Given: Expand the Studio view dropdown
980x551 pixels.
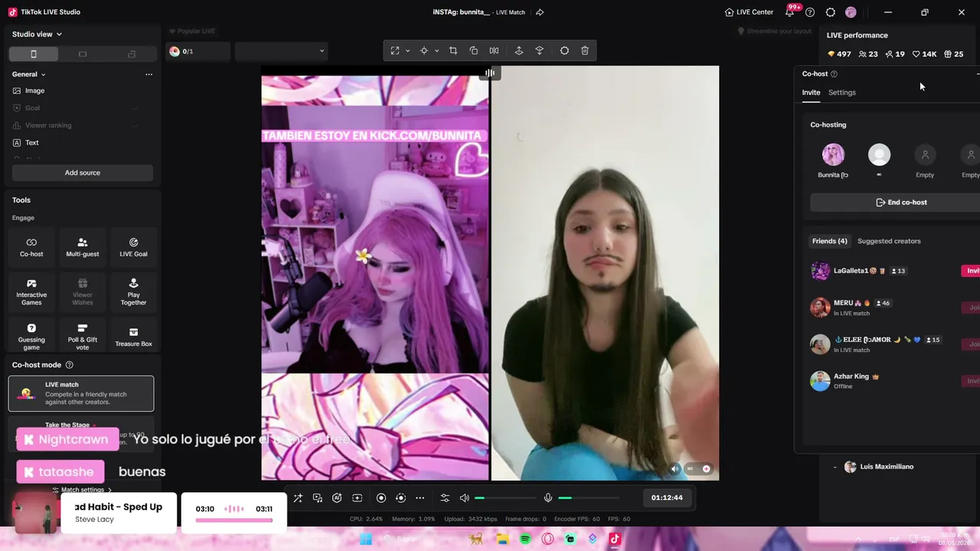Looking at the screenshot, I should [37, 34].
